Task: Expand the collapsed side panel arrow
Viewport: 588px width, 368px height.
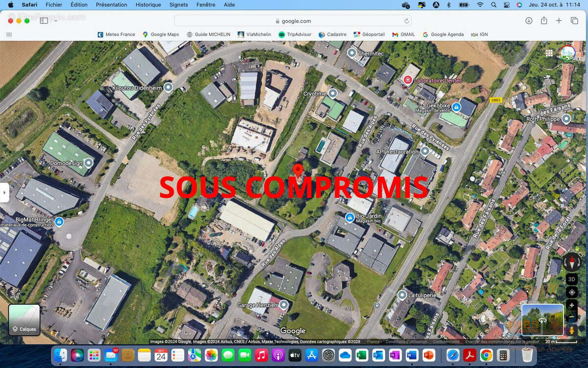Action: pos(4,192)
